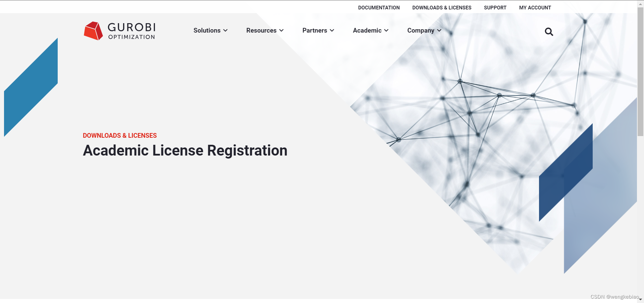The height and width of the screenshot is (303, 644).
Task: Open the site search with the magnifier icon
Action: pos(549,32)
